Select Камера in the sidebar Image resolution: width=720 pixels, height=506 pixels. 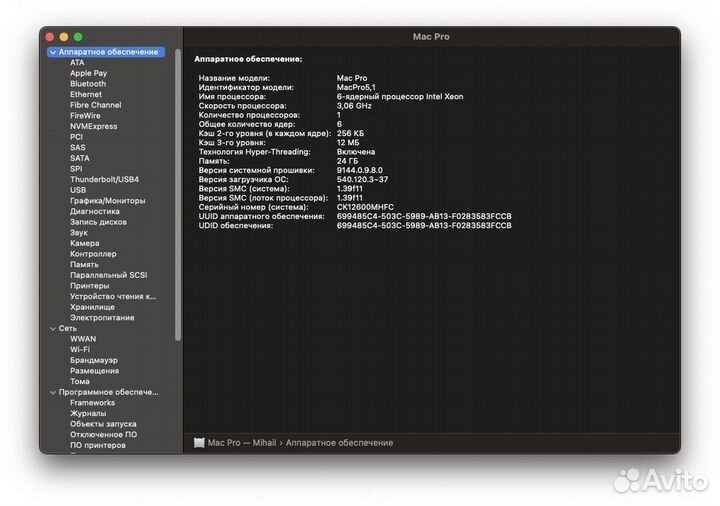click(84, 243)
